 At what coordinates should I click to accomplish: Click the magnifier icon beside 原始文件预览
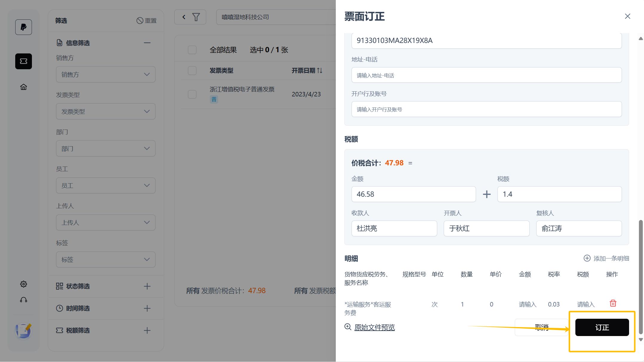coord(348,327)
